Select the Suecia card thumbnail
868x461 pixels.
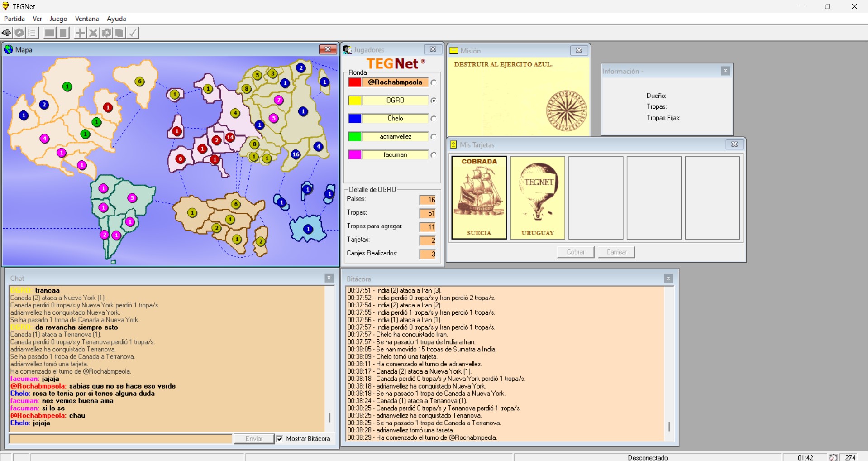tap(479, 197)
